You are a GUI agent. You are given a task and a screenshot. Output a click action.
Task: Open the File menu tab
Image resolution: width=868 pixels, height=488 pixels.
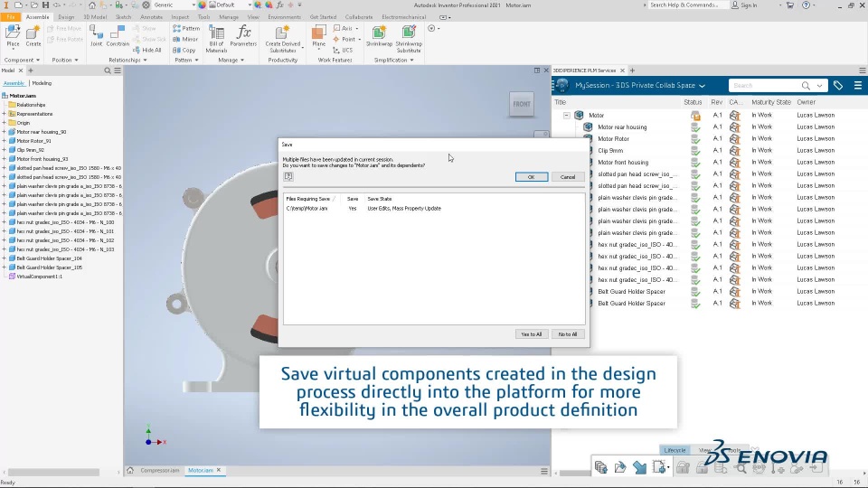(x=11, y=17)
